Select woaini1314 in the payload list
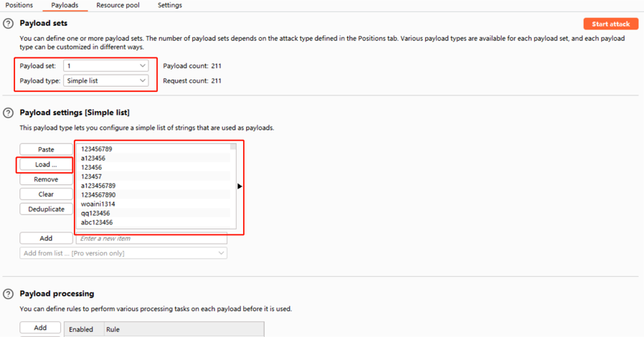Screen dimensions: 644x337 (x=97, y=204)
